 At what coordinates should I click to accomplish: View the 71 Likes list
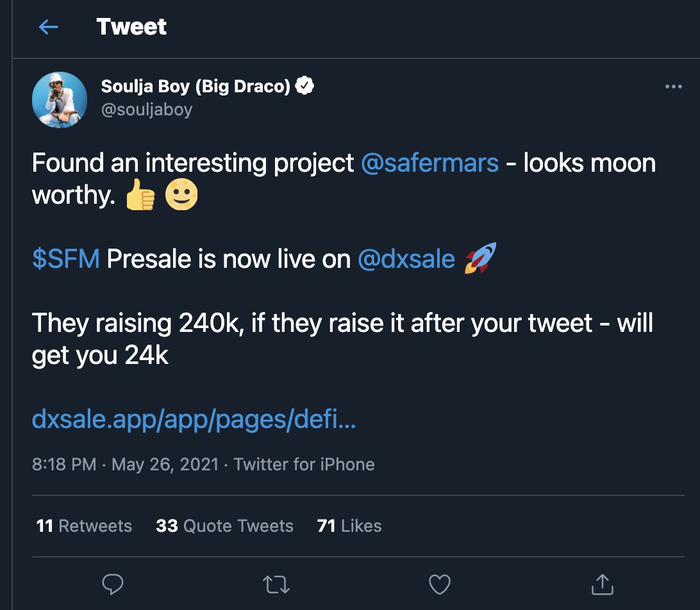(x=349, y=526)
